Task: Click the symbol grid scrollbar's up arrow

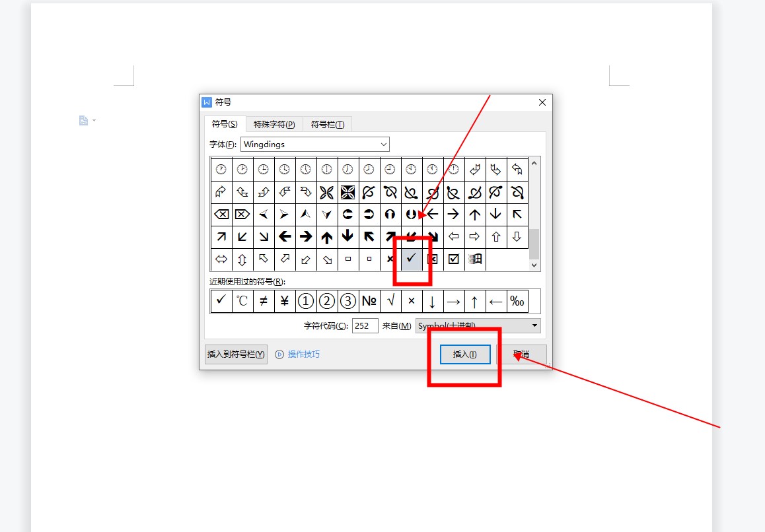Action: pos(534,162)
